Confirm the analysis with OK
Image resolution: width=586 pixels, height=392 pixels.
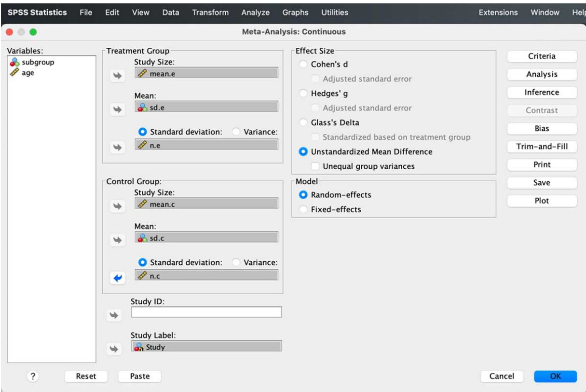tap(555, 376)
